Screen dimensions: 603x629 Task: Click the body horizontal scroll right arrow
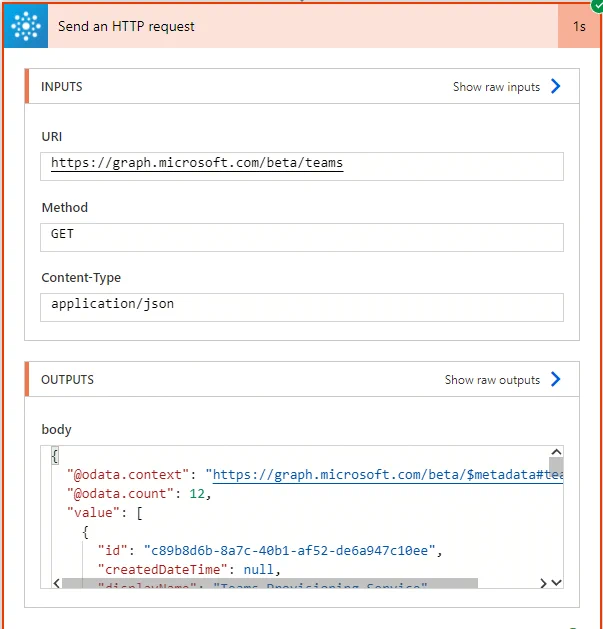(543, 583)
